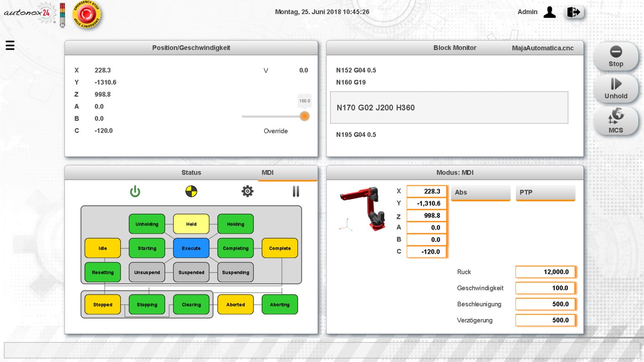Viewport: 644px width, 362px height.
Task: Click the Admin user profile icon
Action: pyautogui.click(x=549, y=12)
